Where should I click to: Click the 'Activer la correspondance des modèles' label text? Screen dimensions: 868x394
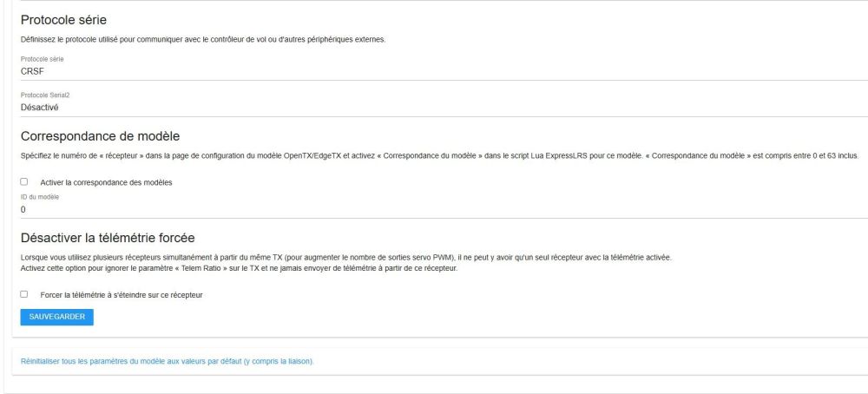(106, 182)
